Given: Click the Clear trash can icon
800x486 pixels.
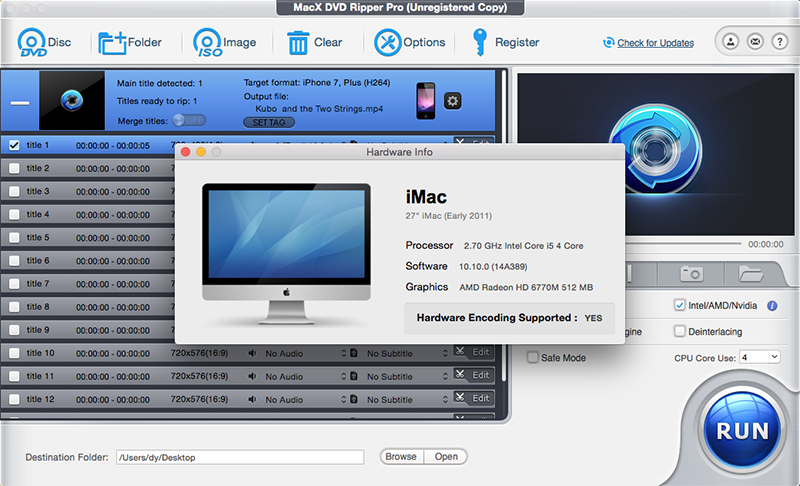Looking at the screenshot, I should click(x=298, y=43).
